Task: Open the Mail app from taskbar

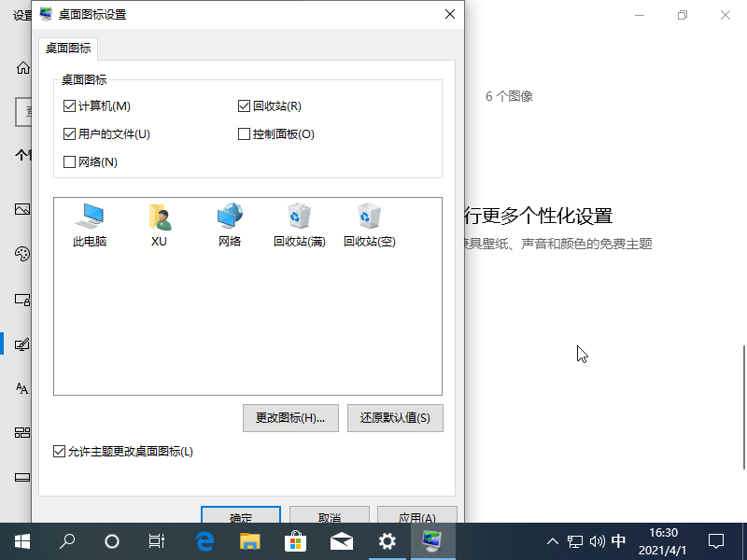Action: coord(342,540)
